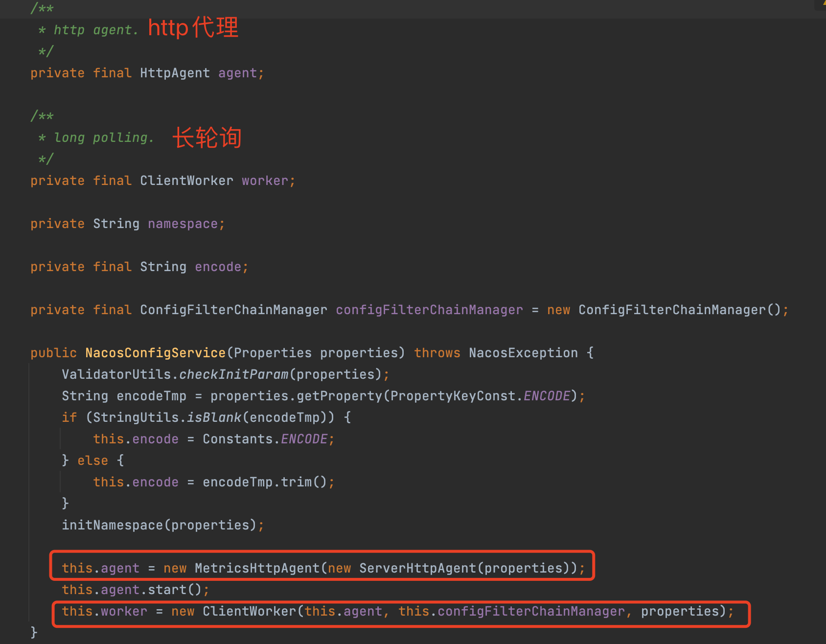
Task: Click PropertyKeyConst.ENCODE constant
Action: pyautogui.click(x=480, y=396)
